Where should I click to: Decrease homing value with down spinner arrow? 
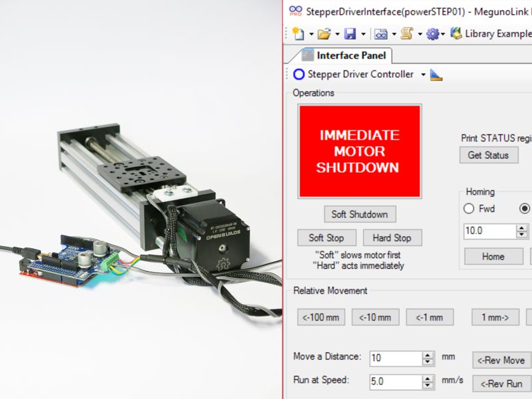click(522, 235)
